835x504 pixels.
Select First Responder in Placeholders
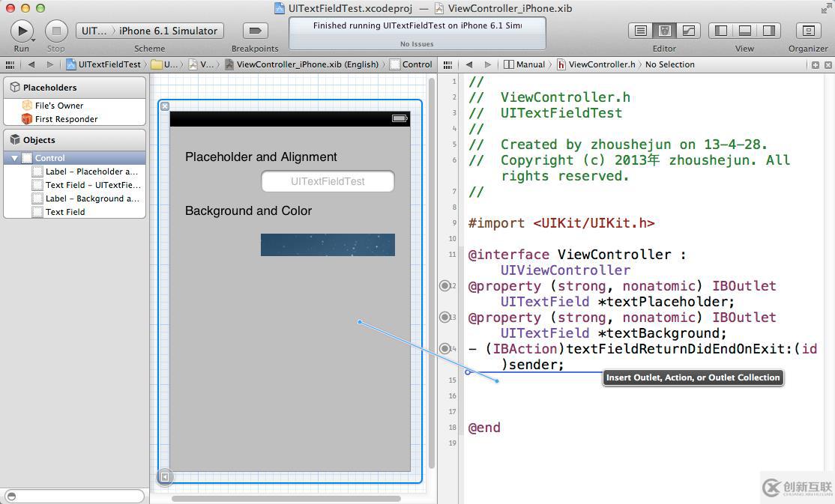[x=66, y=119]
